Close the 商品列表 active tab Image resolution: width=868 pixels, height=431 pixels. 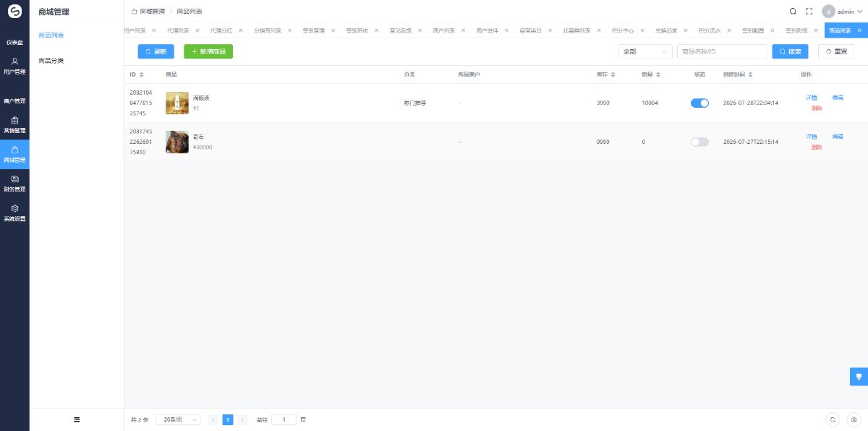click(859, 31)
